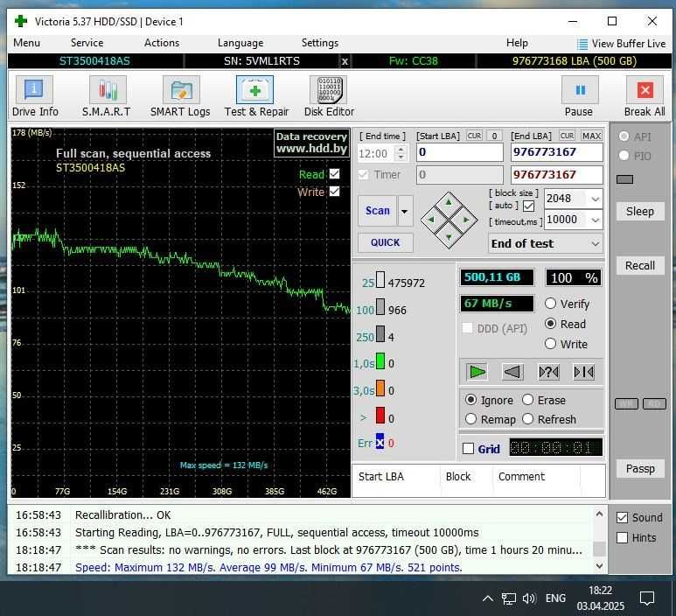Click the down arrow navigation diamond
The image size is (676, 616).
[449, 237]
